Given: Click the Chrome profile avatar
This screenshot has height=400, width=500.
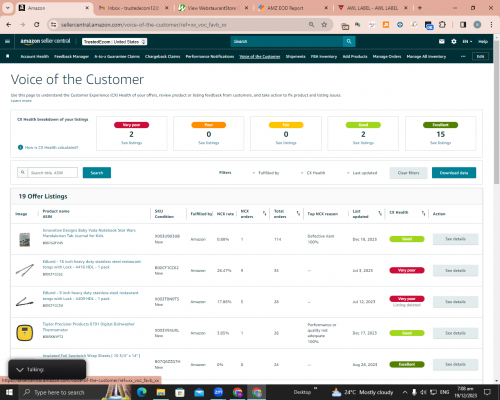Looking at the screenshot, I should (x=477, y=25).
